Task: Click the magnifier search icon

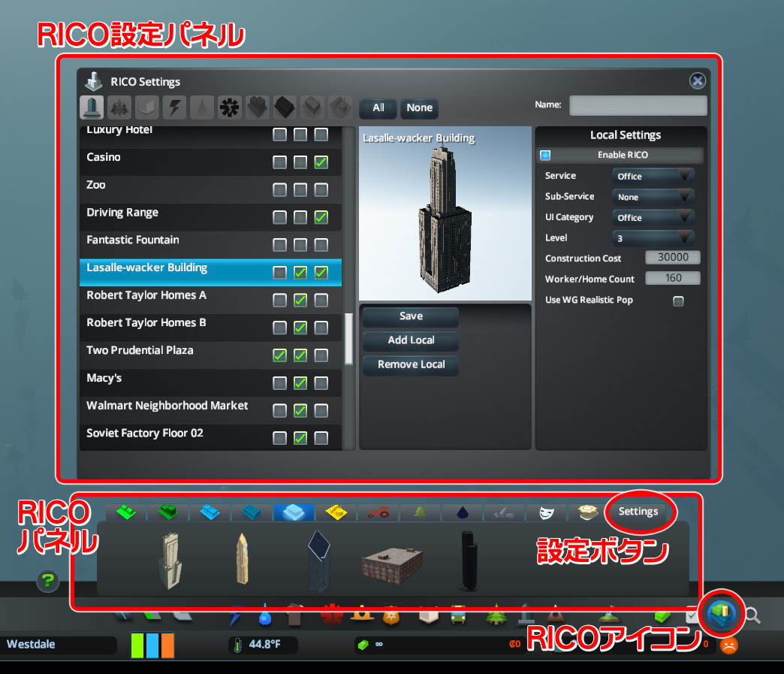Action: tap(752, 615)
